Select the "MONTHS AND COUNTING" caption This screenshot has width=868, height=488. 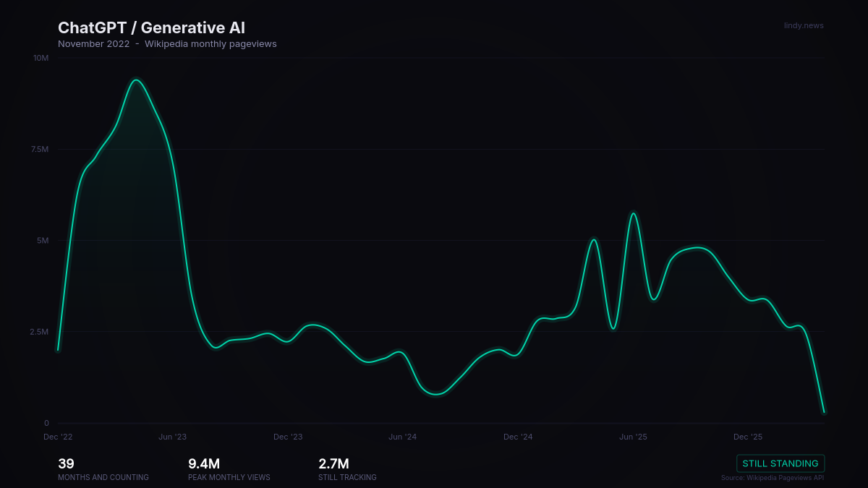point(103,477)
